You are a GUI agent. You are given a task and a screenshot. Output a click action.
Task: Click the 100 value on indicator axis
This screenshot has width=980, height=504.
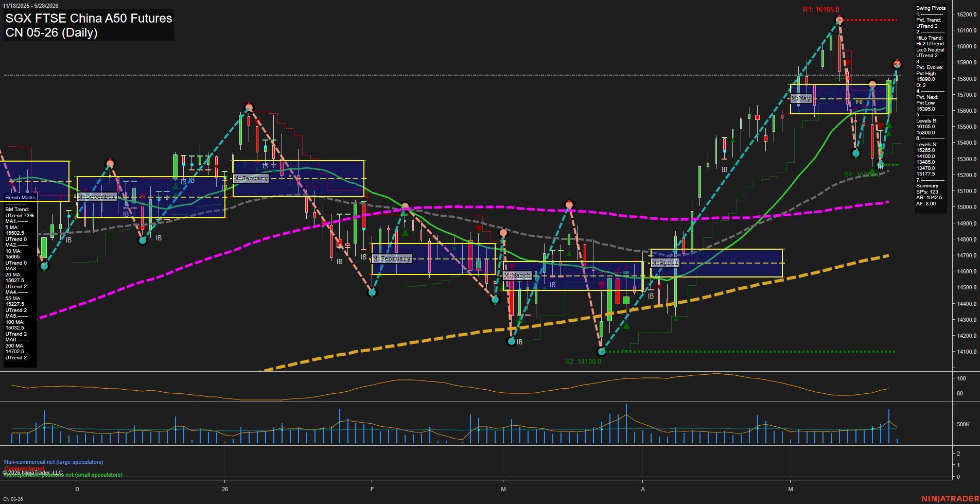coord(961,378)
